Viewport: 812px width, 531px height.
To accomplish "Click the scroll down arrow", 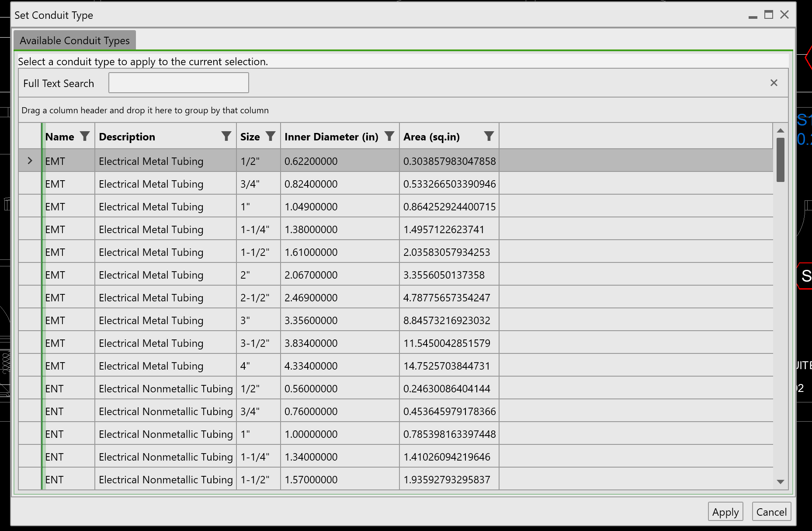I will [781, 481].
